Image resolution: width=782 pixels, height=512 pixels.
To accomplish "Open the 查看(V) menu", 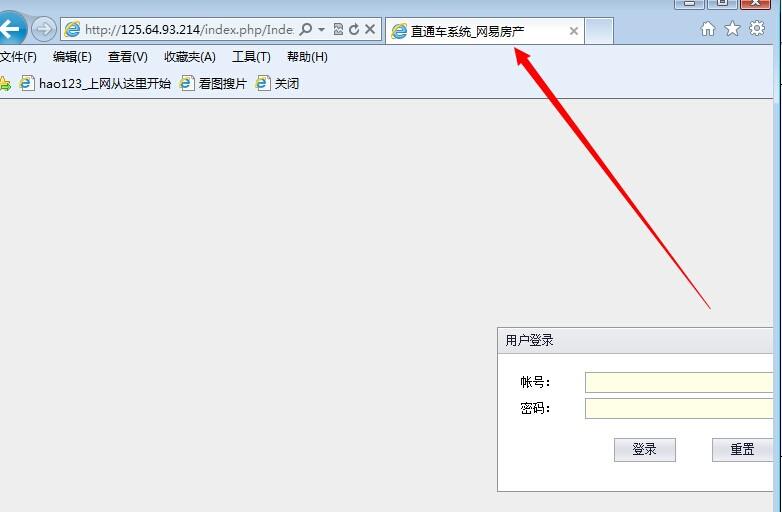I will click(128, 57).
